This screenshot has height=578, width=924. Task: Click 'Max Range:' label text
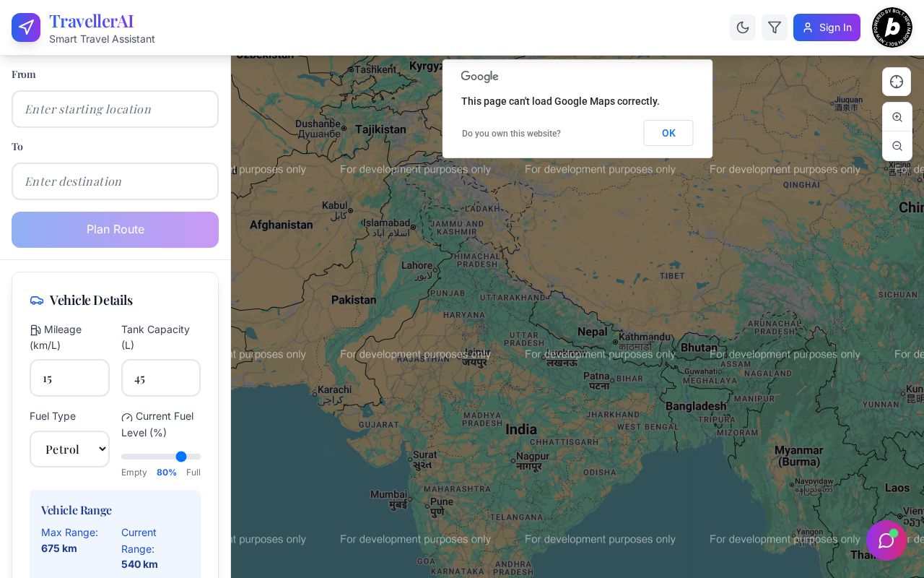69,532
